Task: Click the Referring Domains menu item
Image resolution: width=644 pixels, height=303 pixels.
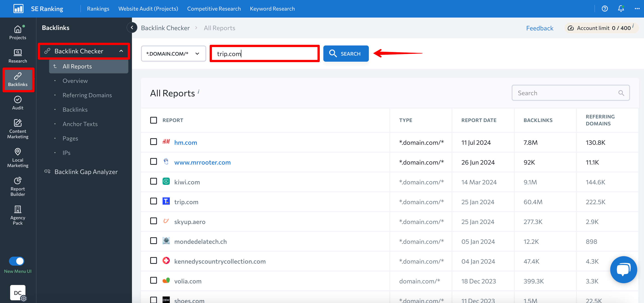Action: (87, 95)
